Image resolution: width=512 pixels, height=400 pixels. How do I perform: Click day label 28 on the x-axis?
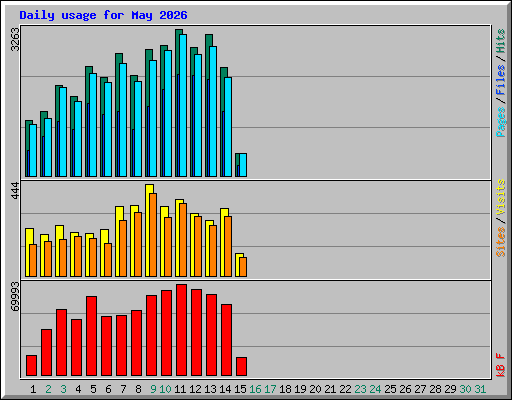click(x=435, y=389)
